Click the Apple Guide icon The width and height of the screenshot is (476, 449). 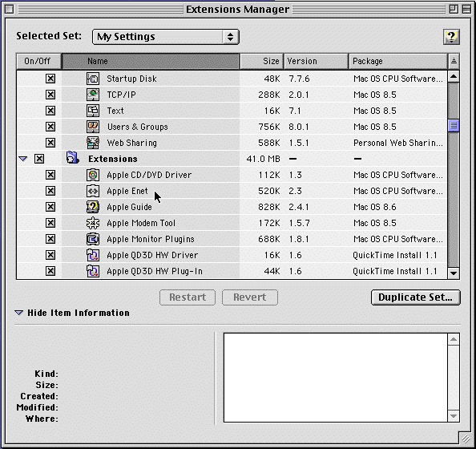[93, 207]
